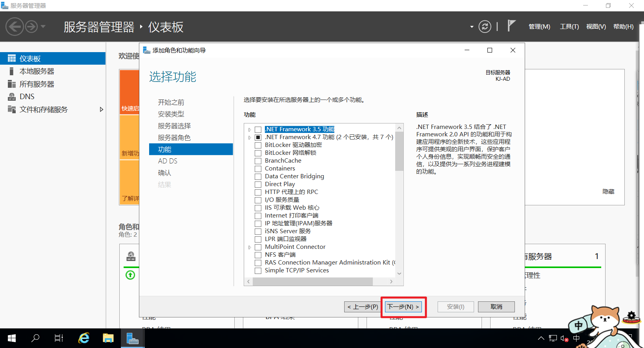The height and width of the screenshot is (348, 644).
Task: Open the notifications flag icon
Action: click(511, 26)
